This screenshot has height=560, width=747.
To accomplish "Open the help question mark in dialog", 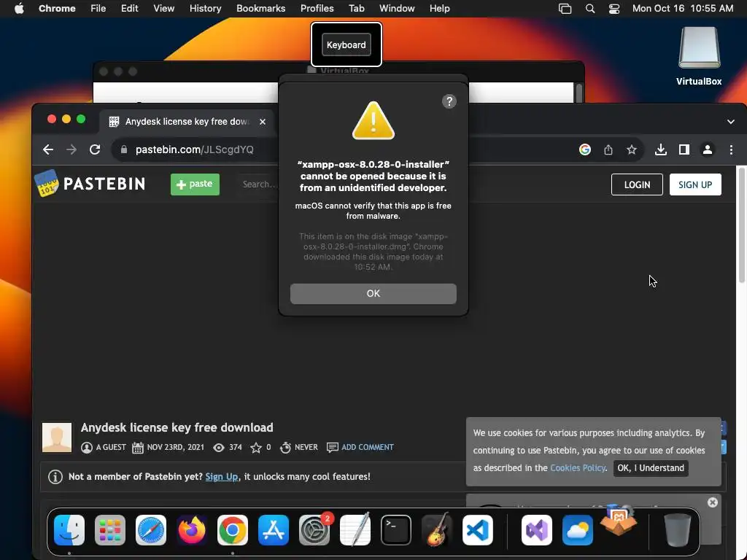I will point(449,101).
